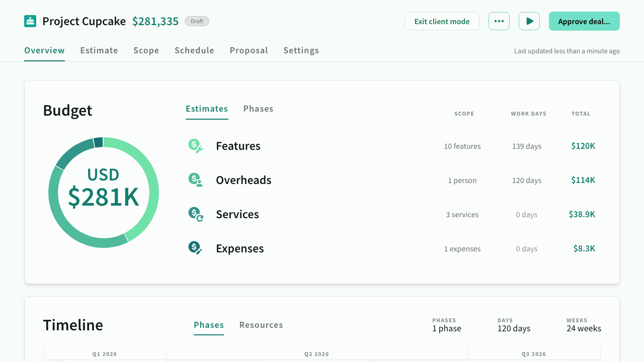Open the $120K Features total
Screen dimensions: 644x362
583,146
